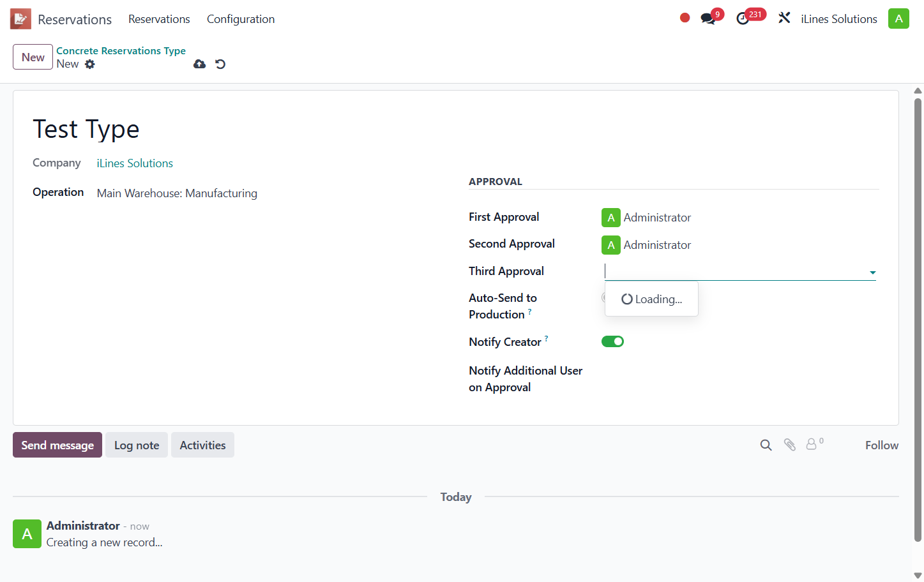Click the vertical scrollbar down arrow
924x582 pixels.
(918, 576)
